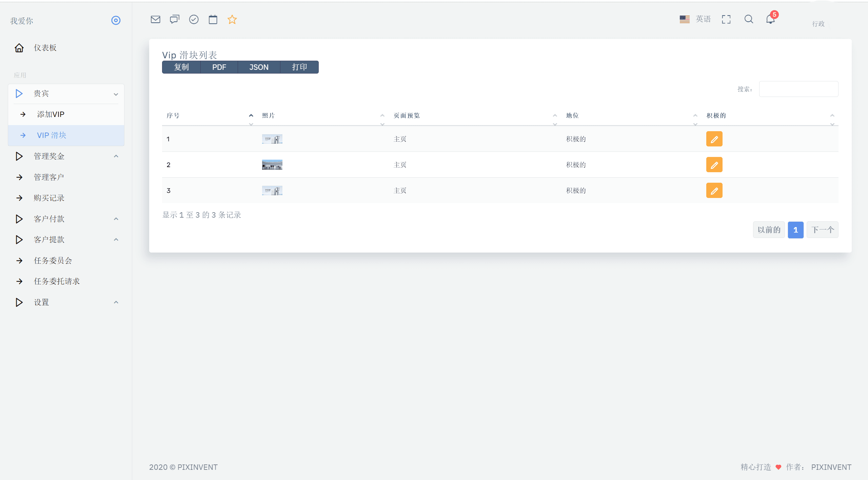Image resolution: width=868 pixels, height=480 pixels.
Task: Click the checkmark todo icon
Action: (x=194, y=20)
